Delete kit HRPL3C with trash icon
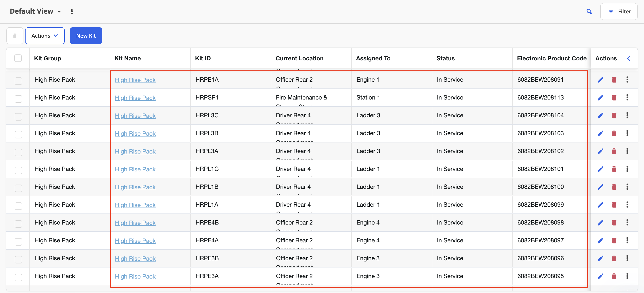The height and width of the screenshot is (293, 644). [614, 115]
